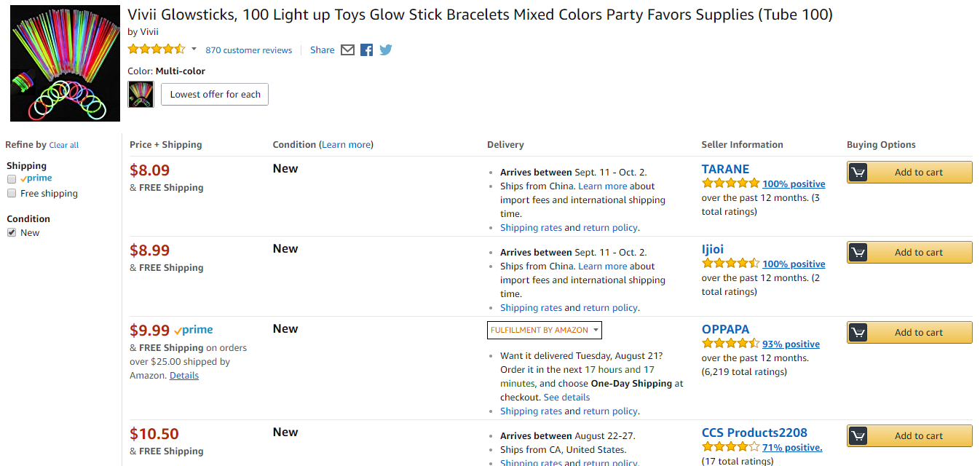The width and height of the screenshot is (980, 466).
Task: Click the Prime logo beside the $9.99 price
Action: point(194,331)
